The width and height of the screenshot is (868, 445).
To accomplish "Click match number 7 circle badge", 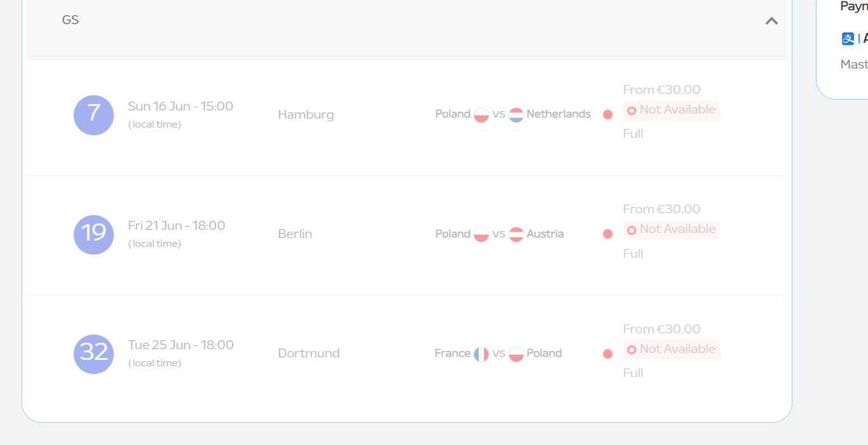I will [93, 115].
